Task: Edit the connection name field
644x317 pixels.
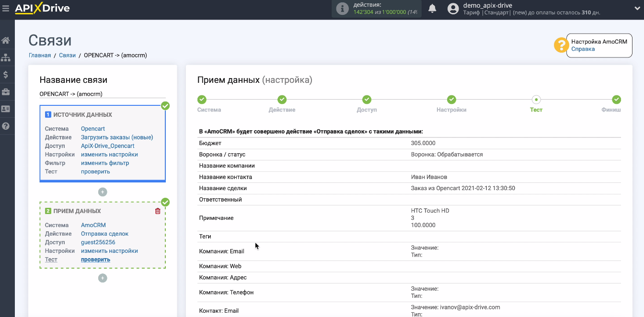Action: (103, 94)
